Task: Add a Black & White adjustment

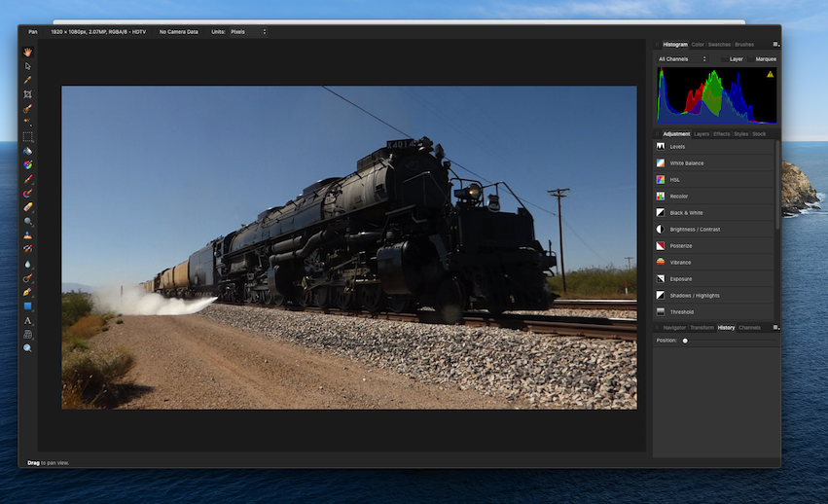Action: point(714,212)
